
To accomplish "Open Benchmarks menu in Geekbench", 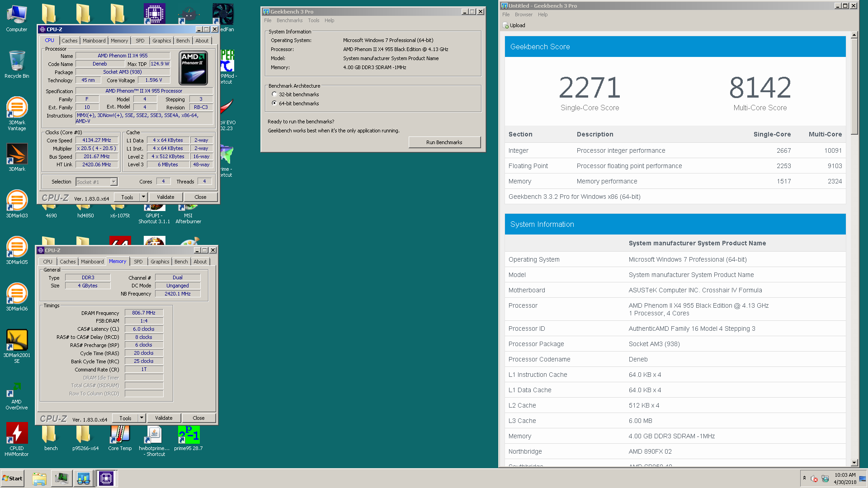I will point(289,20).
